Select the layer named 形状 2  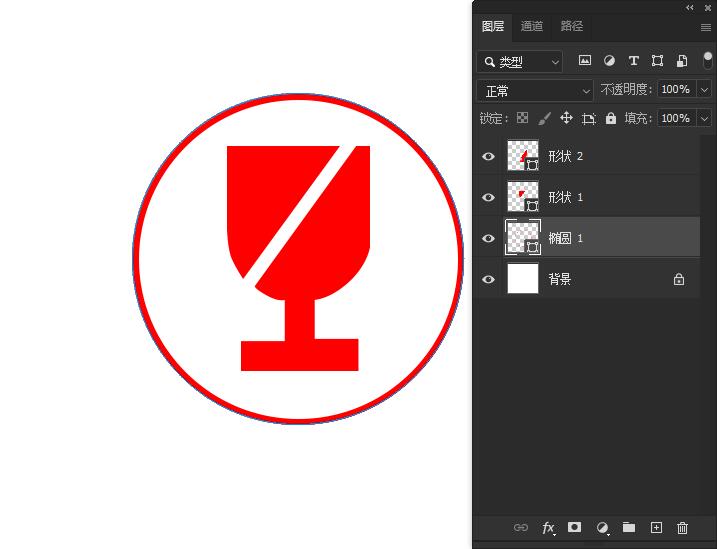(x=566, y=156)
